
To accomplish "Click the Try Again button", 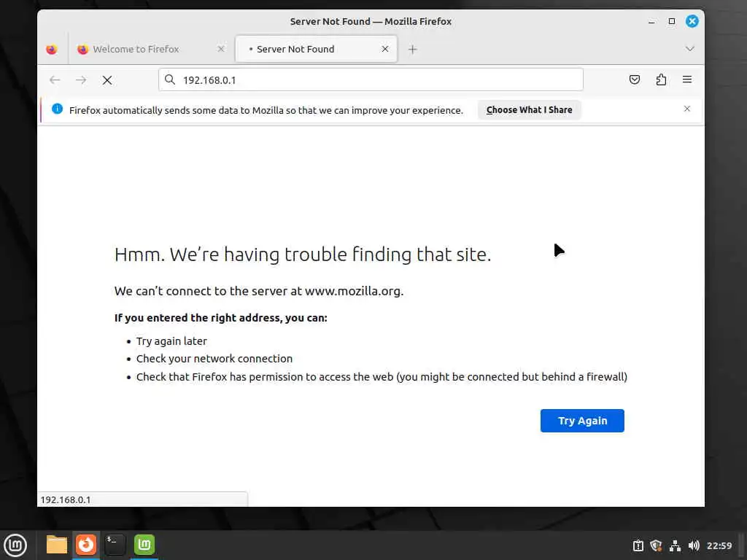I will click(x=582, y=421).
